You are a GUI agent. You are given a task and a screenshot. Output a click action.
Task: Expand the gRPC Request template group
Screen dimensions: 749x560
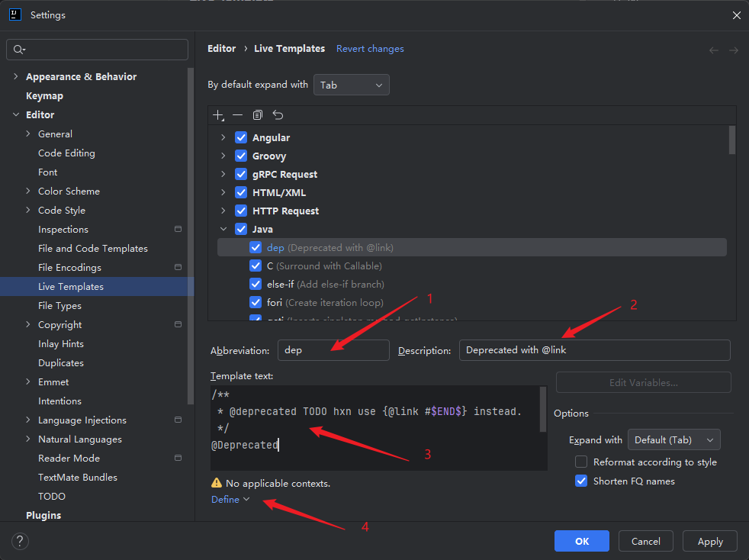[223, 174]
